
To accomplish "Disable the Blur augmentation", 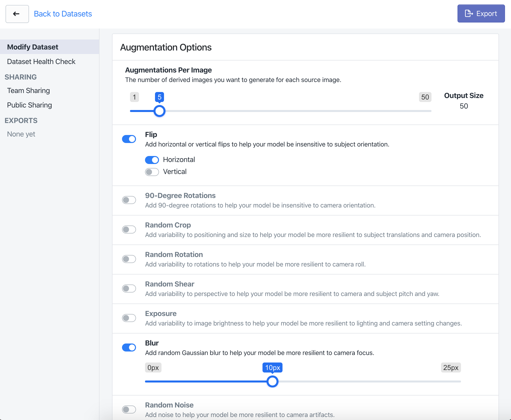I will coord(129,347).
